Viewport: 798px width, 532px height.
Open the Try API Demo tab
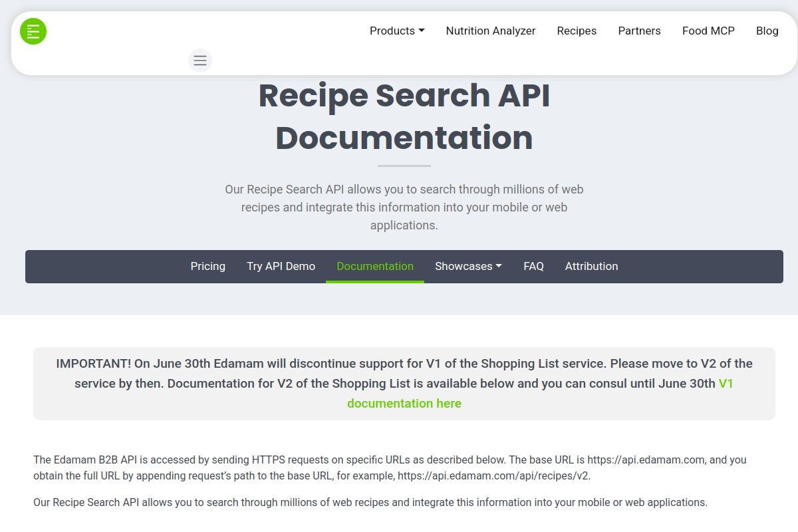(x=281, y=266)
